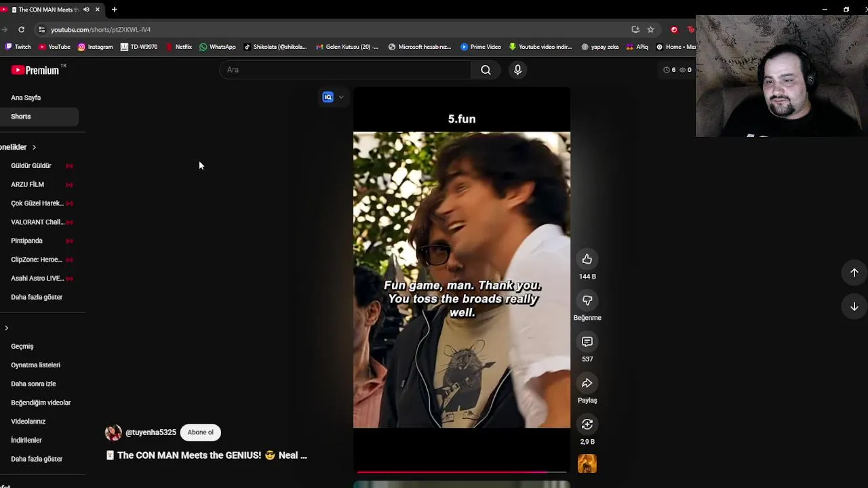Open site information icon in address bar

41,29
